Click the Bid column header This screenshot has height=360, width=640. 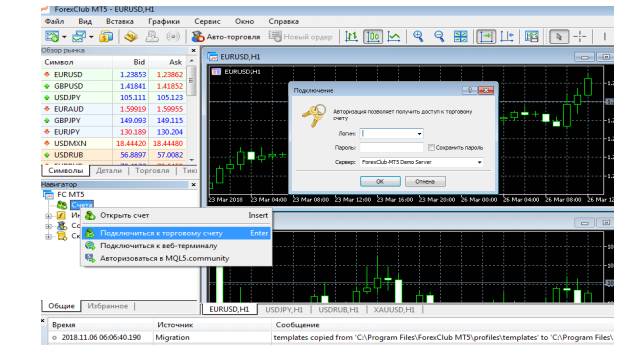(x=131, y=62)
